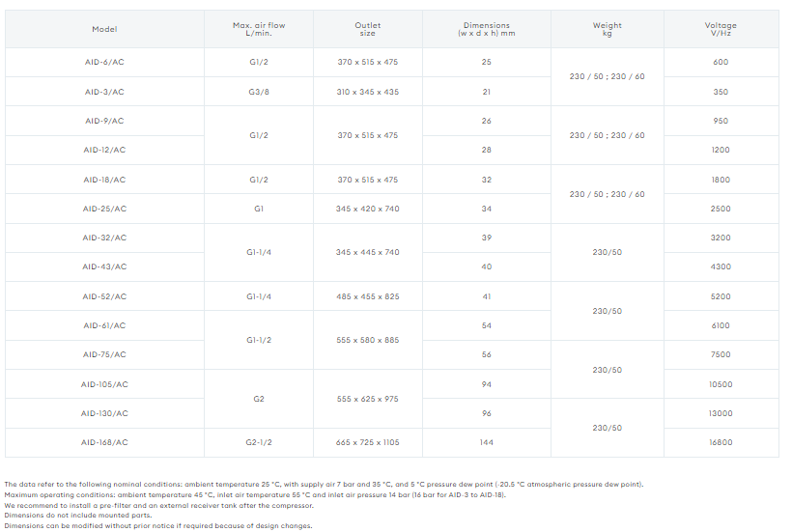Click the Model column header
This screenshot has height=532, width=792.
pyautogui.click(x=104, y=29)
